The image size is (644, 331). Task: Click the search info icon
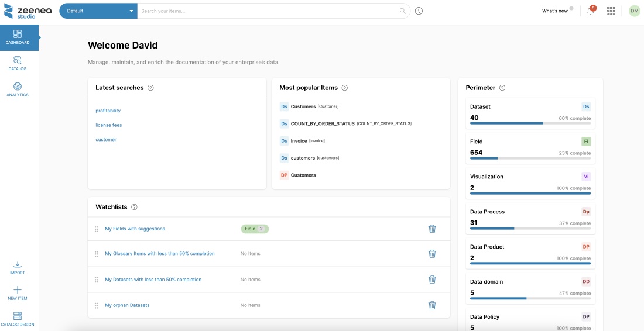click(419, 11)
